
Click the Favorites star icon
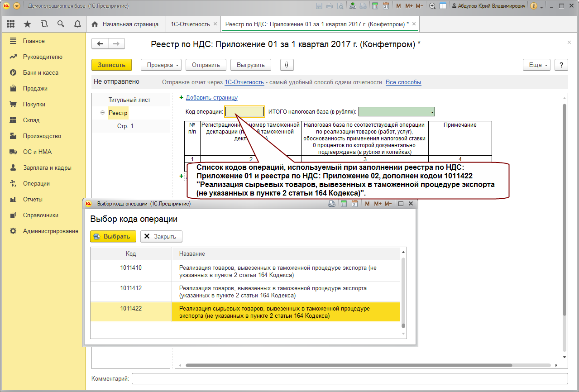click(x=27, y=24)
